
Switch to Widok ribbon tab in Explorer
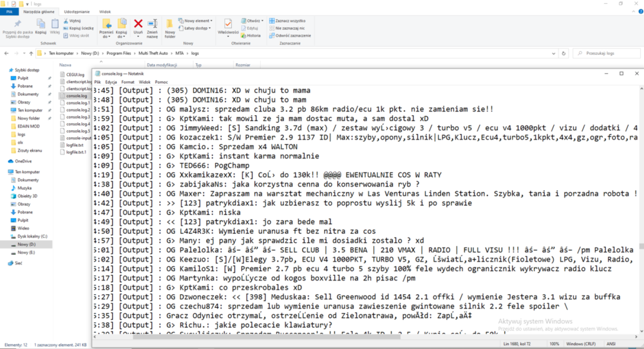point(105,12)
